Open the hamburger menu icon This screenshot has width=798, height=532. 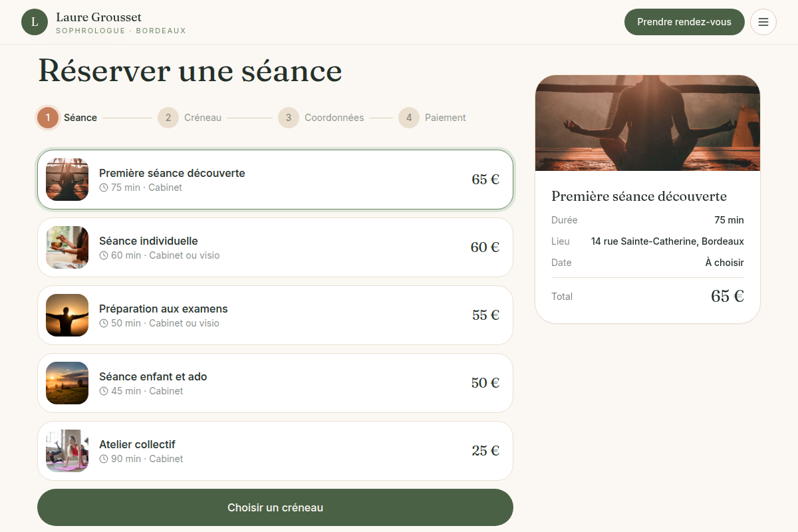pyautogui.click(x=763, y=22)
